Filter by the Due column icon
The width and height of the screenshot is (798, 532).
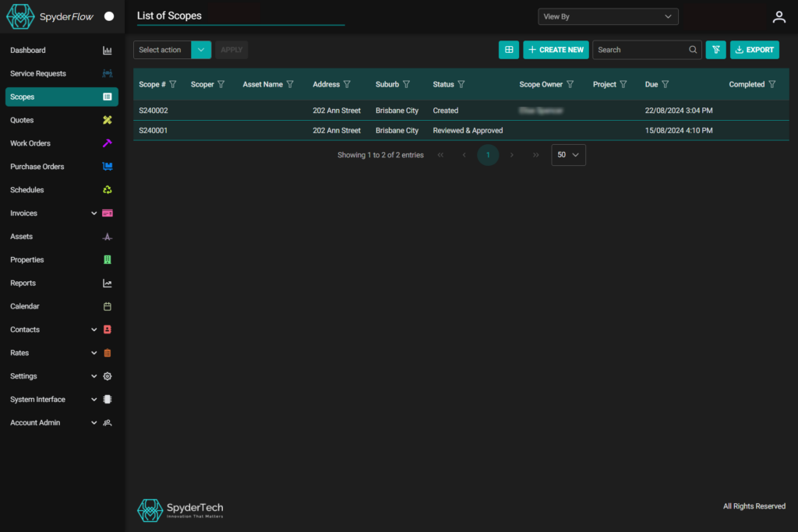pos(666,84)
